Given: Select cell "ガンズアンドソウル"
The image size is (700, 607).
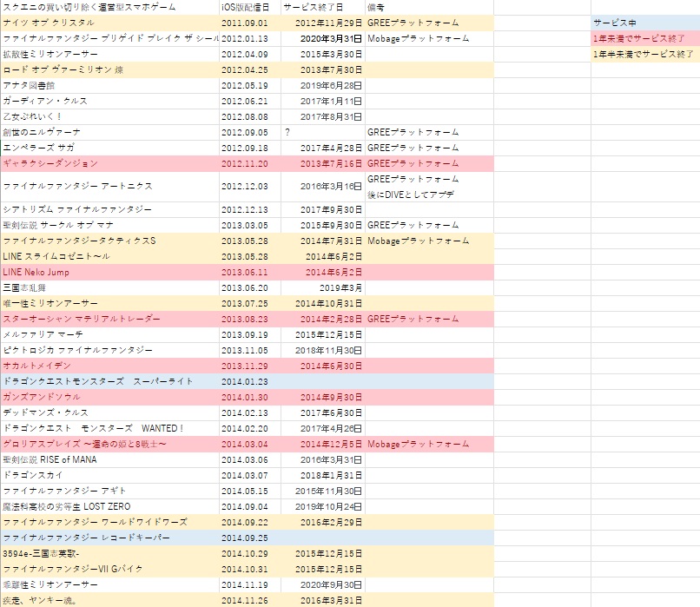Looking at the screenshot, I should (x=109, y=397).
